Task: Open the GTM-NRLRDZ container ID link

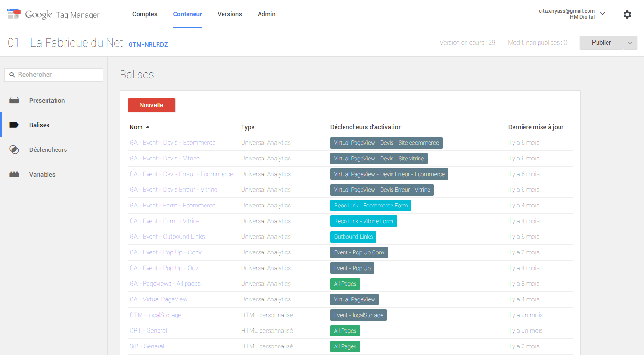Action: coord(148,44)
